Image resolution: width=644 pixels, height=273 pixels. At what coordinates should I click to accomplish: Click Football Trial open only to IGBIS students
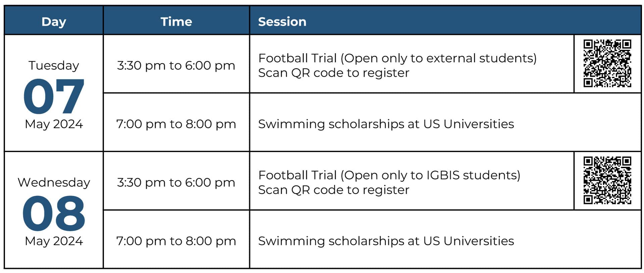point(389,175)
